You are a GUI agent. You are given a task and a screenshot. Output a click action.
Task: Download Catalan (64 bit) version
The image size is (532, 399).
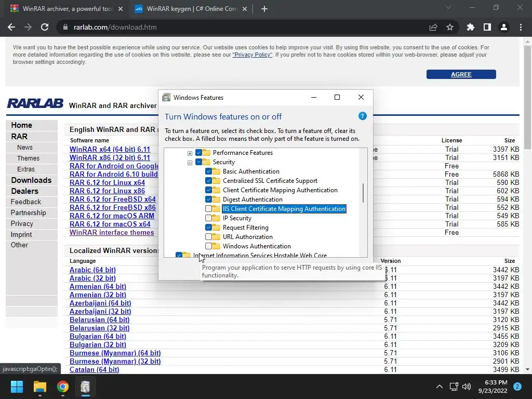coord(95,369)
